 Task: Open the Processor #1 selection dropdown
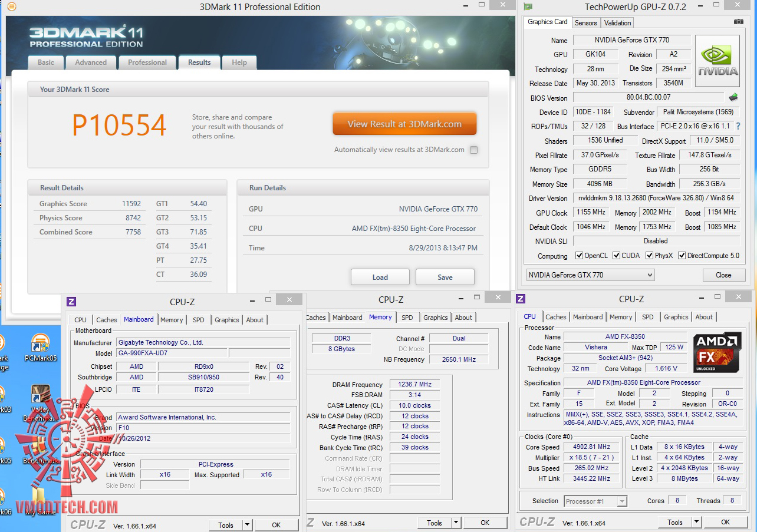[595, 501]
